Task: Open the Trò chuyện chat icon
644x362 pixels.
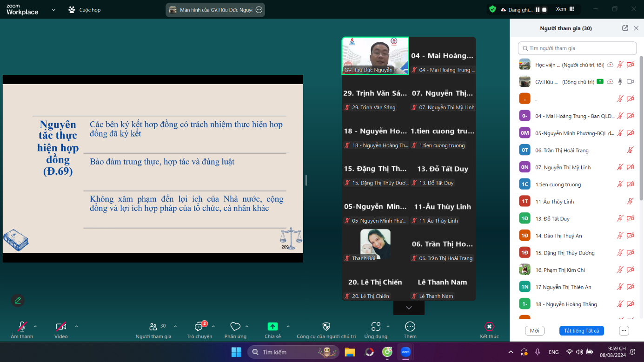Action: pyautogui.click(x=199, y=327)
